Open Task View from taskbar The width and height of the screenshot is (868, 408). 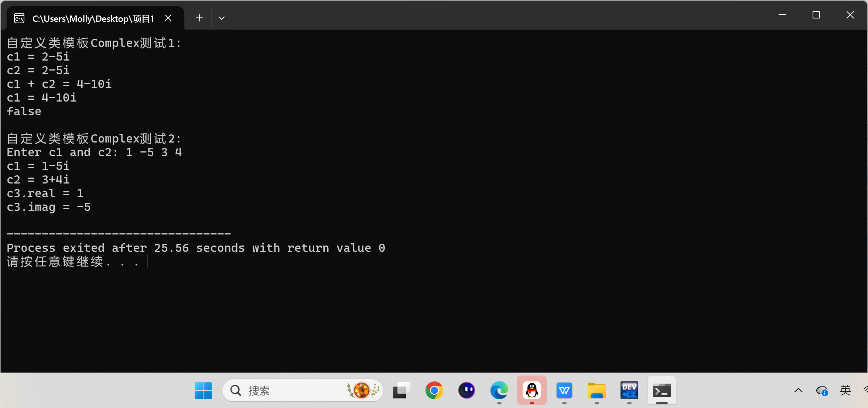tap(401, 390)
